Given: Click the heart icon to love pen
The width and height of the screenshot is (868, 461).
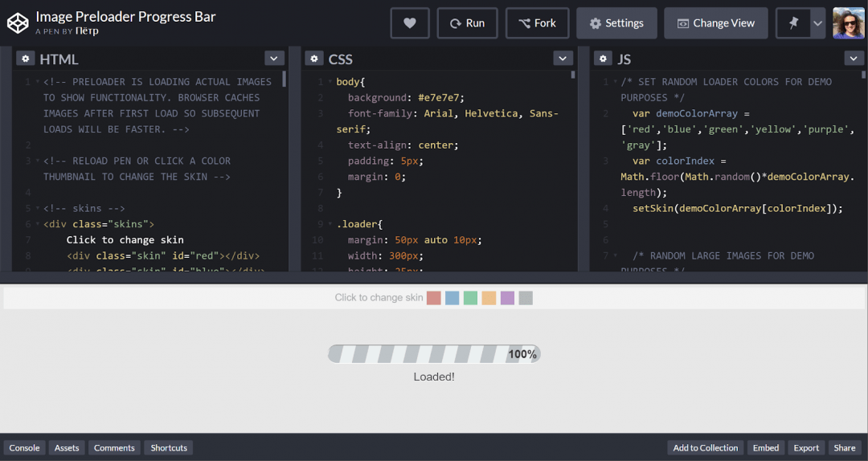Looking at the screenshot, I should click(x=410, y=23).
